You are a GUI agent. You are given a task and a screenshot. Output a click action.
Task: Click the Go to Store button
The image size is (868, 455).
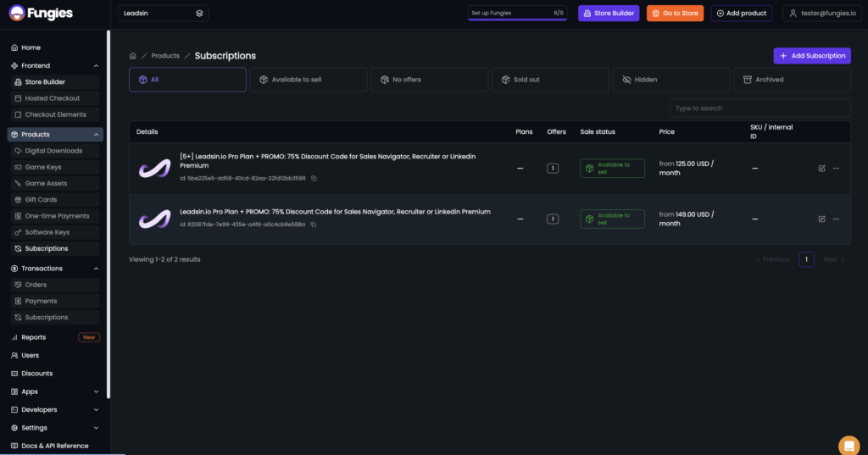point(675,14)
